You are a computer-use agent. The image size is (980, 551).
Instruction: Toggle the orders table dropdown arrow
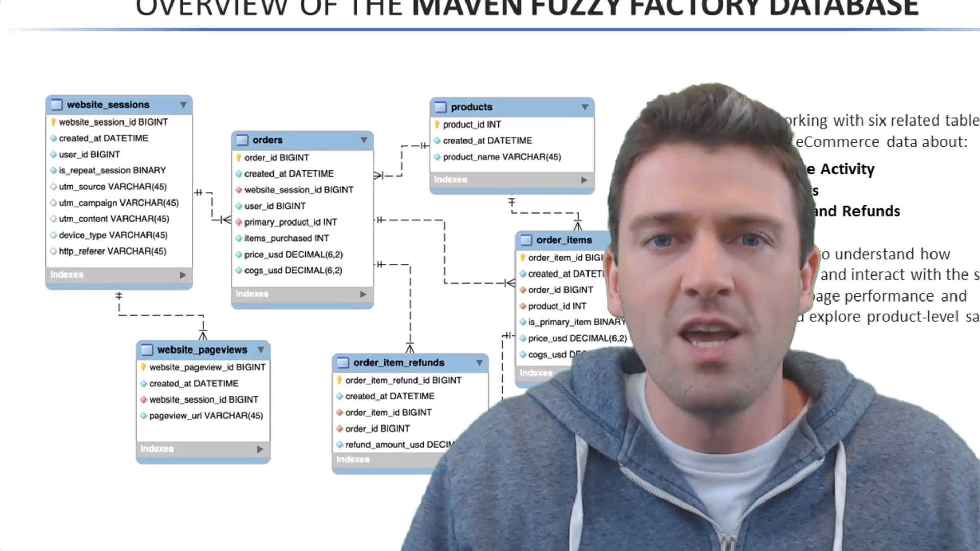(363, 140)
